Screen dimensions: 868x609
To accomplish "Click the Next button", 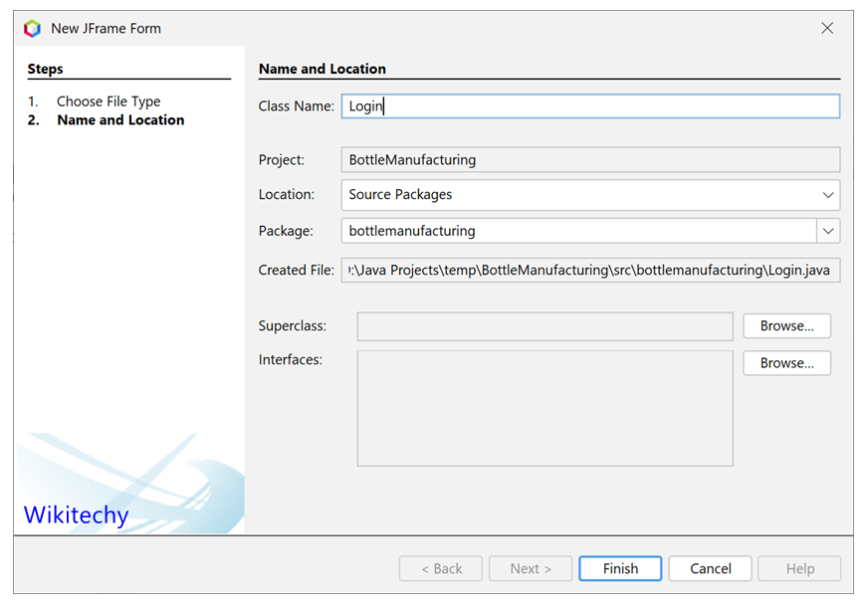I will [530, 568].
